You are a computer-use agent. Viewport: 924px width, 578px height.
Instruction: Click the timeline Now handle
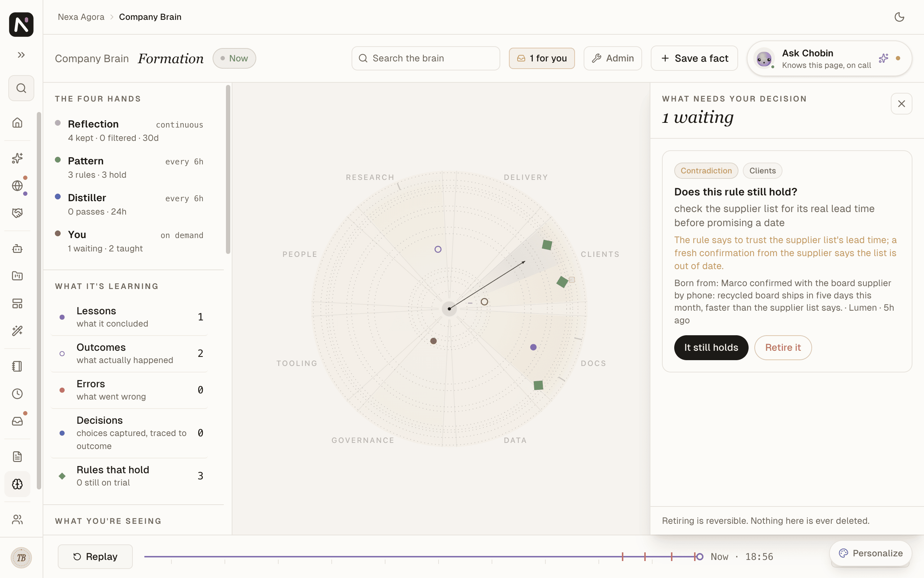[699, 557]
